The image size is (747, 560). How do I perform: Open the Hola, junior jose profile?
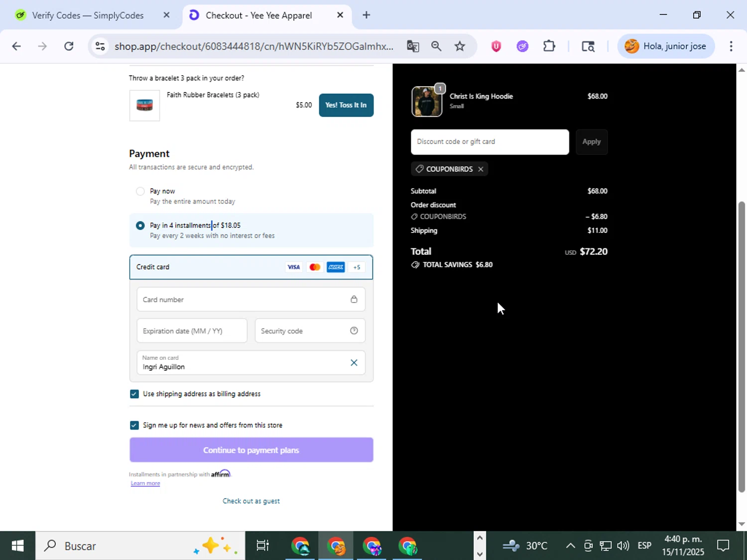point(666,46)
